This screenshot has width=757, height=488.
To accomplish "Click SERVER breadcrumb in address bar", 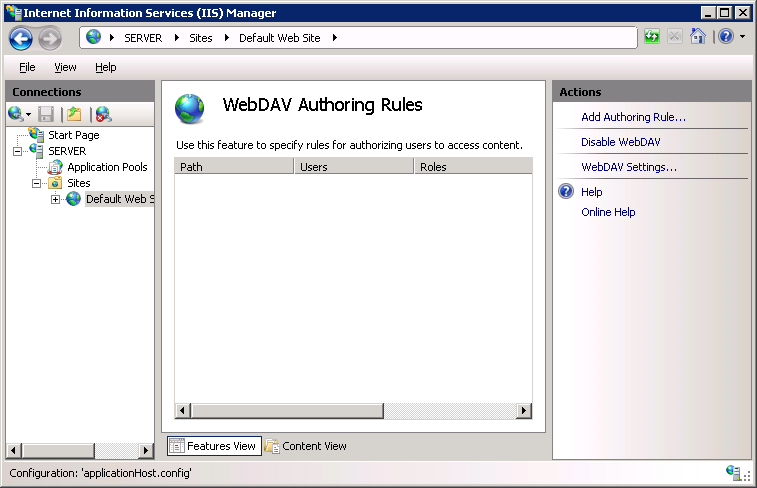I will coord(143,38).
